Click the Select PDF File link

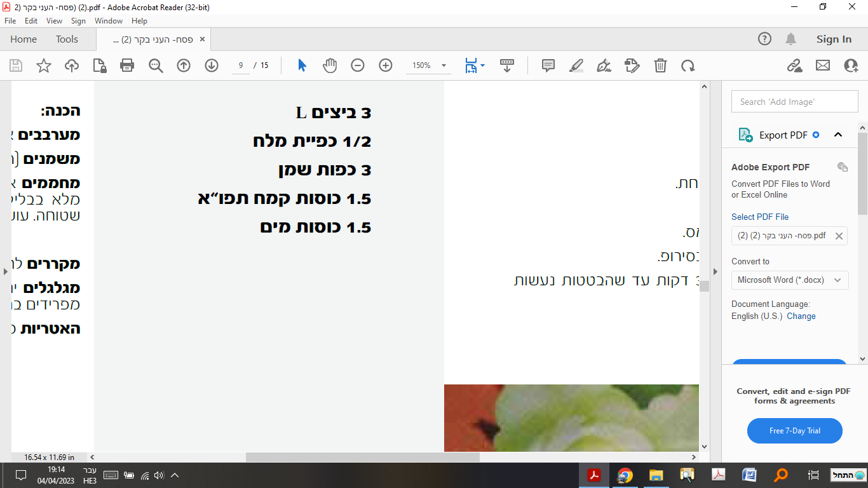[x=760, y=217]
